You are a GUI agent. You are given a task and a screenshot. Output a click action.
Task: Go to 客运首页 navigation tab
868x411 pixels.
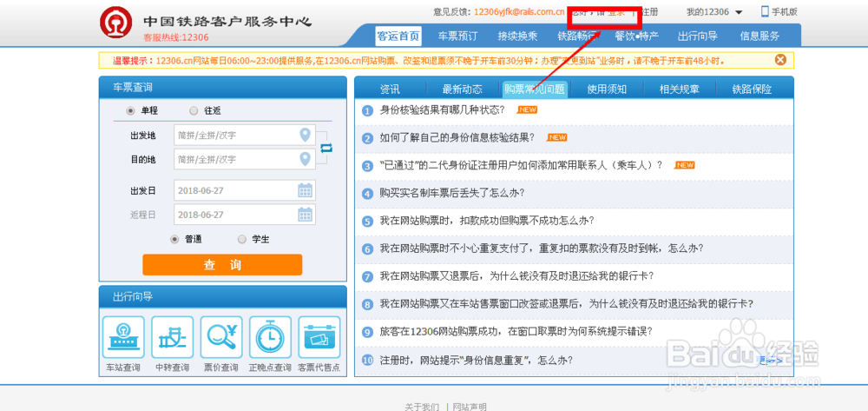(398, 36)
